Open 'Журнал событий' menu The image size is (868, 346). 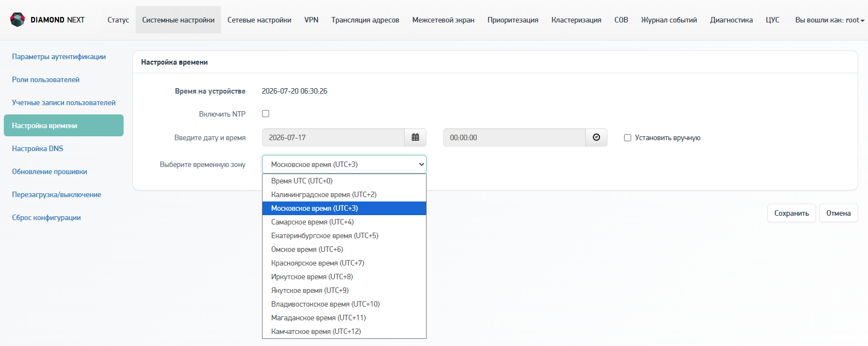coord(669,20)
